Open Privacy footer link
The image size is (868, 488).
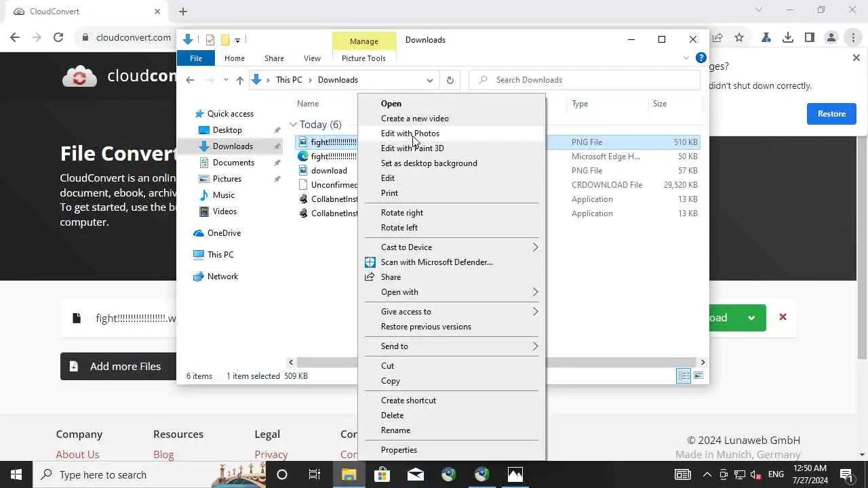271,455
